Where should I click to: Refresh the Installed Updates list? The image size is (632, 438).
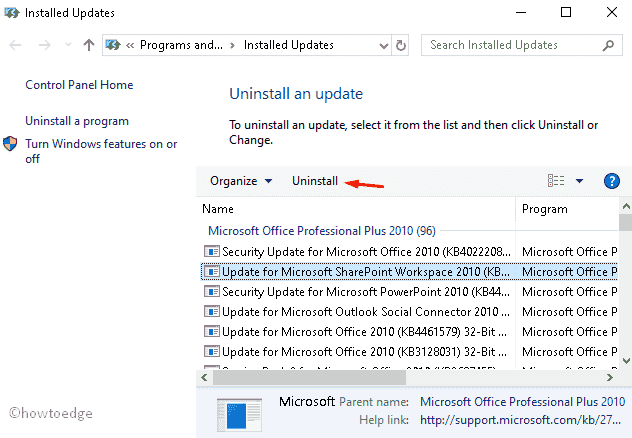click(x=402, y=45)
